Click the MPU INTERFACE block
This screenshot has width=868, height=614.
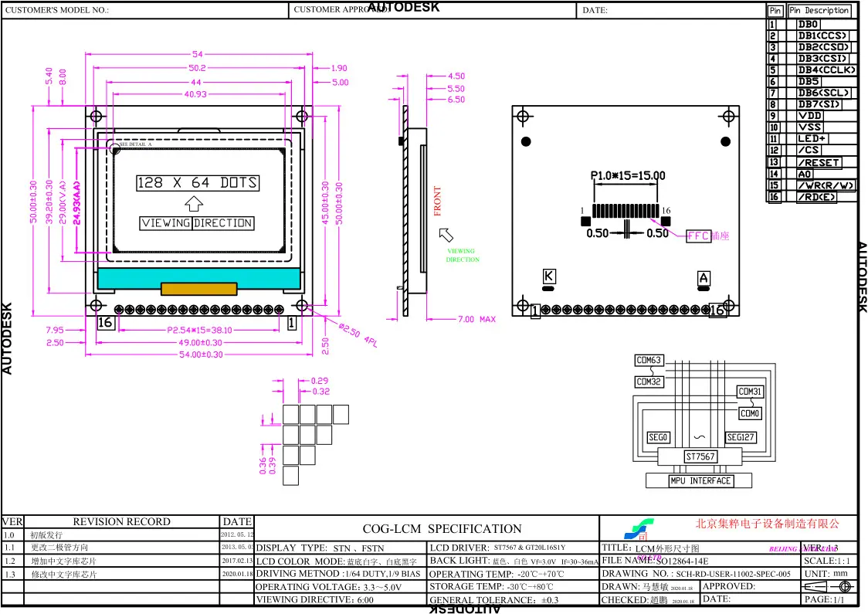click(689, 480)
